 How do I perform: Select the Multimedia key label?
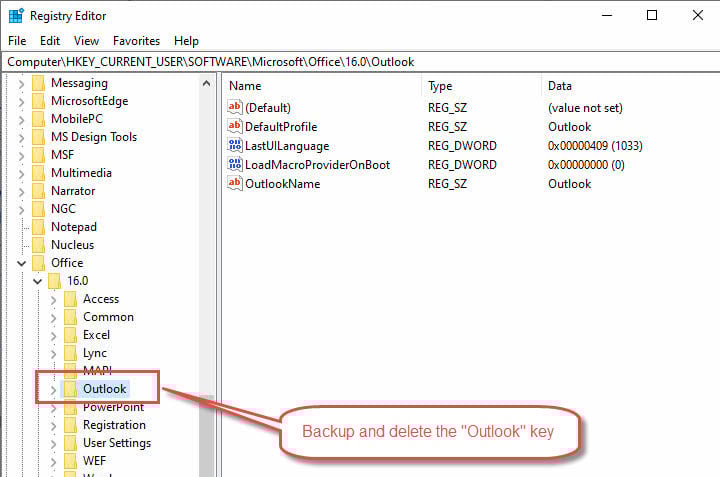point(81,173)
